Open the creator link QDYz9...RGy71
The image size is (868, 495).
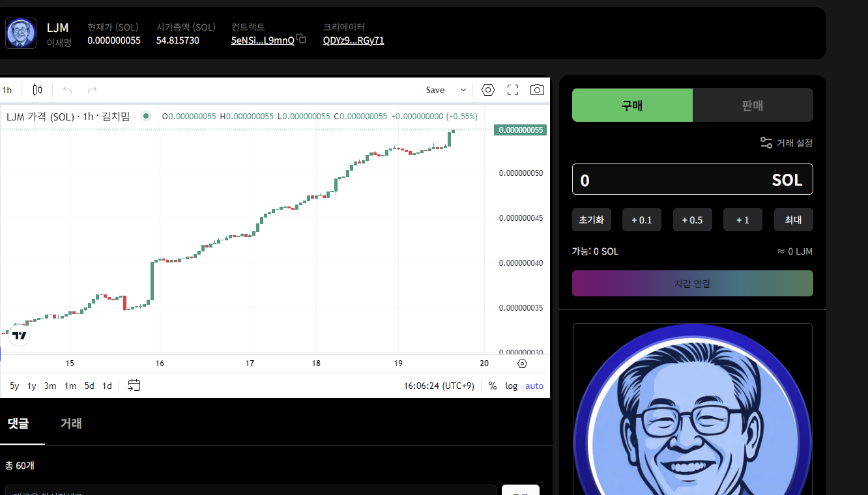(x=354, y=40)
